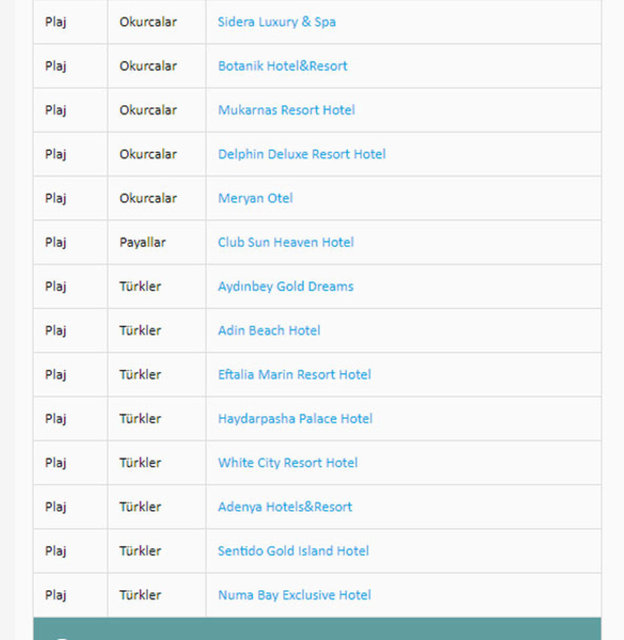
Task: Click the teal banner below the table
Action: [317, 629]
